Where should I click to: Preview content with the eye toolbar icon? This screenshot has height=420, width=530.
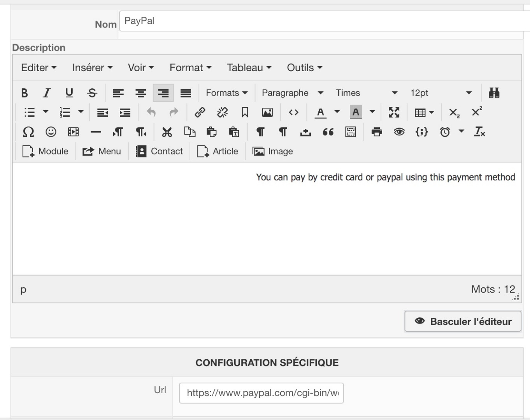click(x=399, y=132)
